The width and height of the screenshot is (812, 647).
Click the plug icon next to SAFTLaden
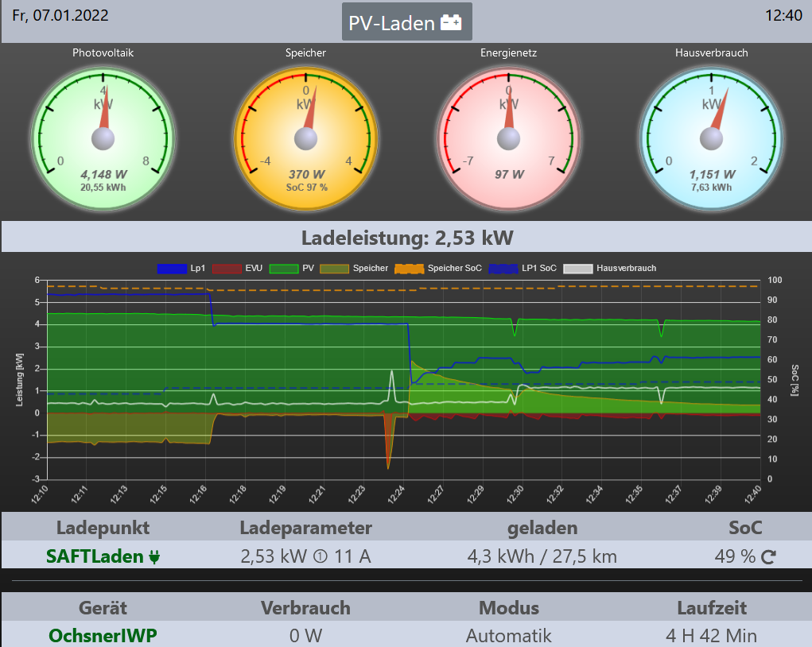click(154, 556)
